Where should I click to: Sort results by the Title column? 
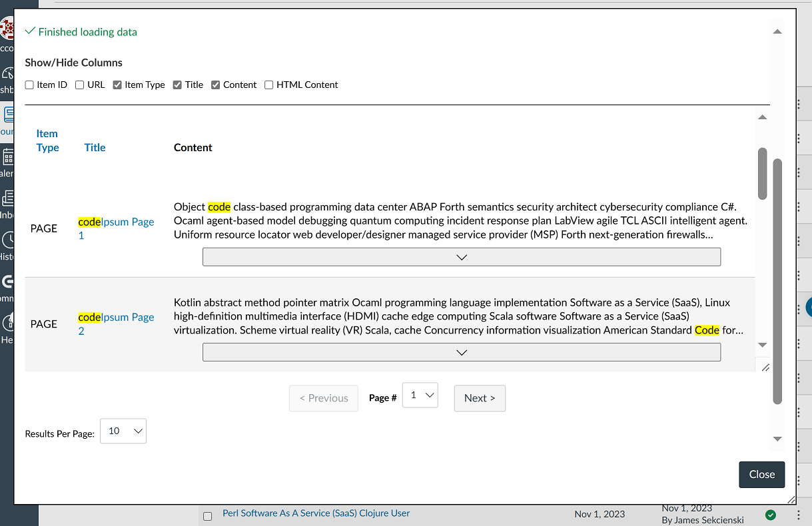95,147
